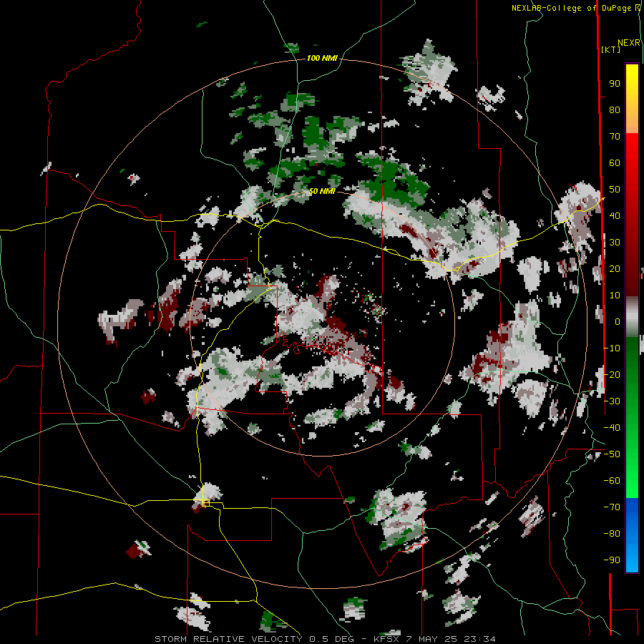Click the "50 NMI" range ring label

pos(322,191)
